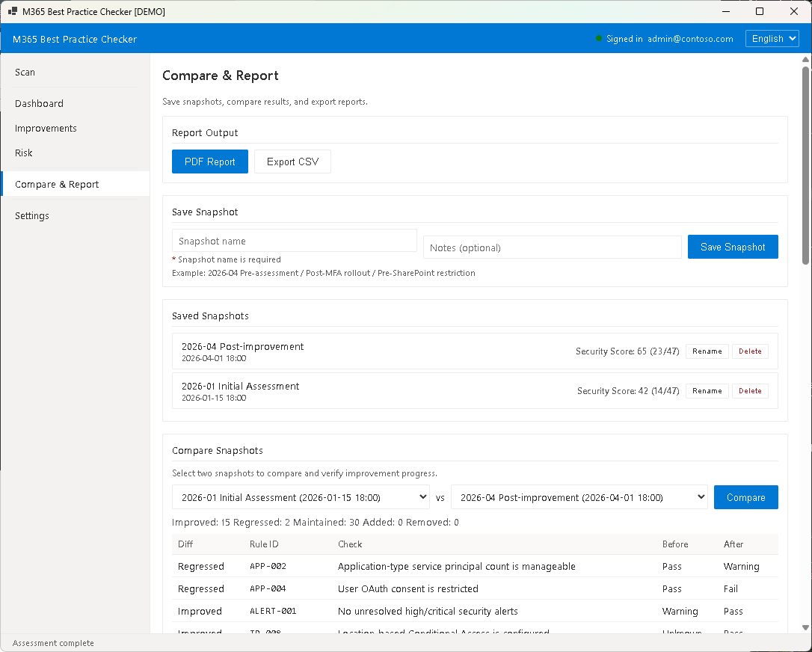
Task: Navigate to Settings in sidebar
Action: pyautogui.click(x=32, y=216)
